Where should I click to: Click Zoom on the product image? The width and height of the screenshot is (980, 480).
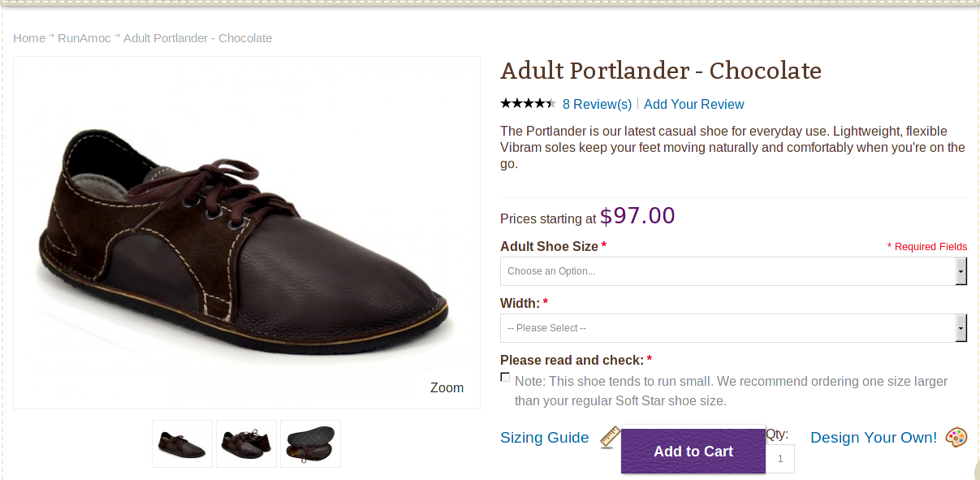pos(447,387)
